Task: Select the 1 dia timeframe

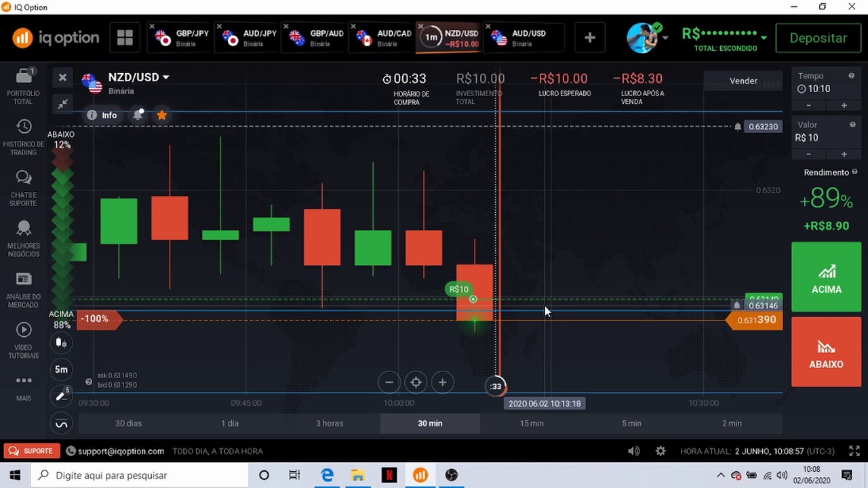Action: [x=230, y=423]
